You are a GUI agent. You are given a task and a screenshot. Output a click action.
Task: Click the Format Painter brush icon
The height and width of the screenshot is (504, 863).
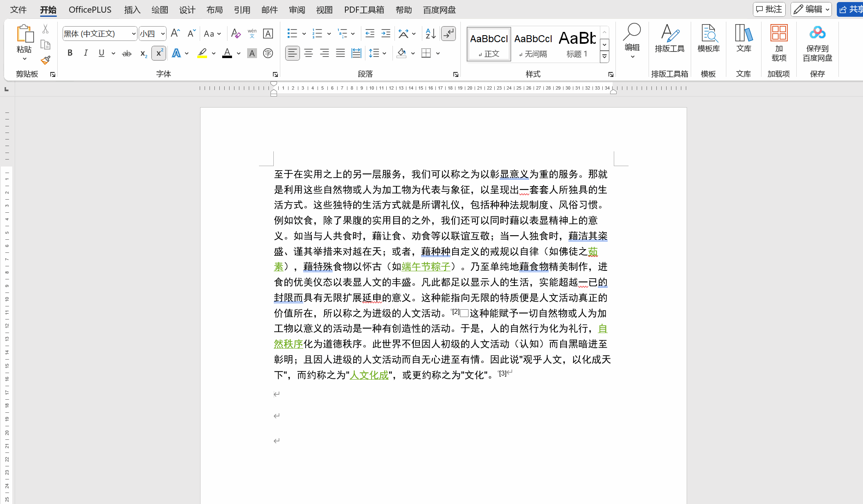click(45, 61)
